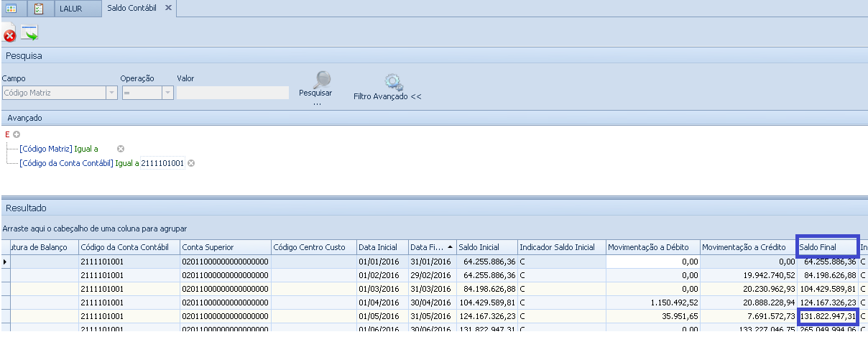Image resolution: width=868 pixels, height=337 pixels.
Task: Close the Saldo Contábil tab
Action: point(168,8)
